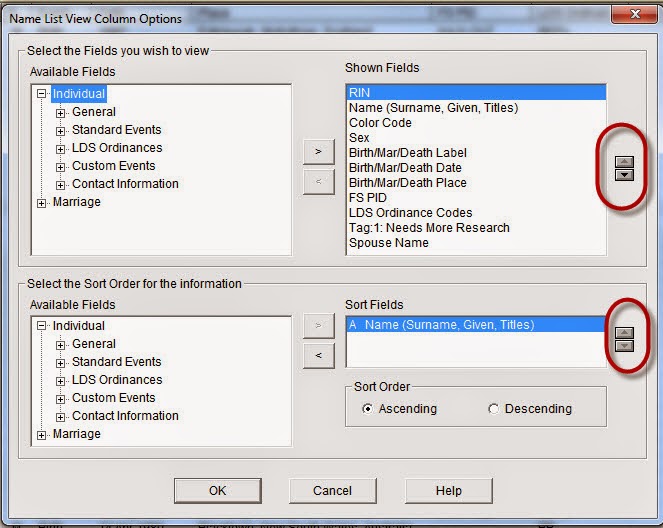Select Descending sort order

pyautogui.click(x=493, y=409)
